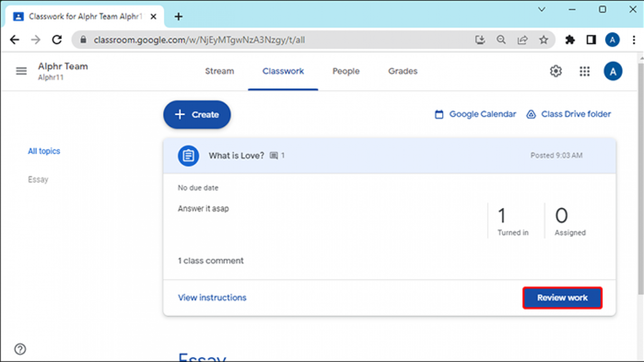
Task: Click the share icon in the address bar
Action: (x=522, y=39)
